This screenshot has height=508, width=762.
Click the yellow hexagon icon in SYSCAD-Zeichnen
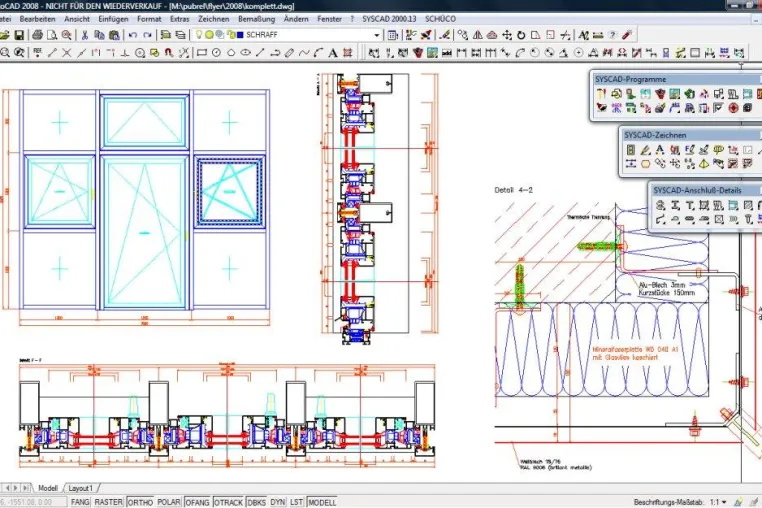pyautogui.click(x=645, y=164)
